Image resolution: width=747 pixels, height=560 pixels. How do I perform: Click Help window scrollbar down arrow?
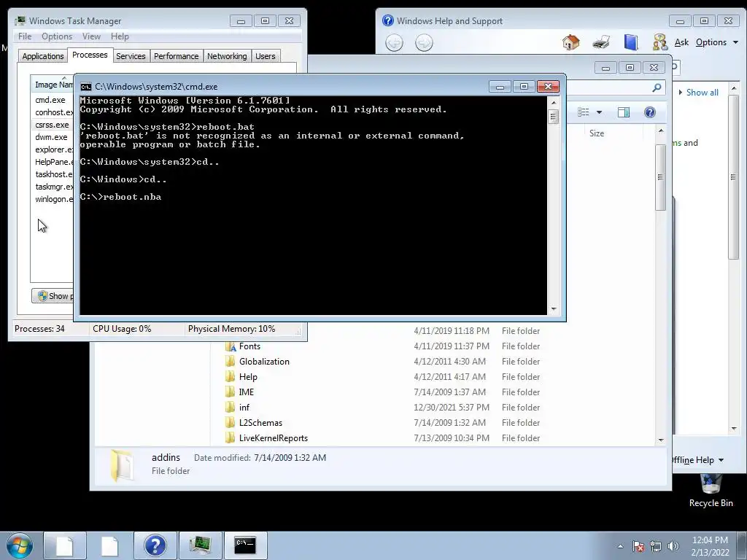coord(734,429)
